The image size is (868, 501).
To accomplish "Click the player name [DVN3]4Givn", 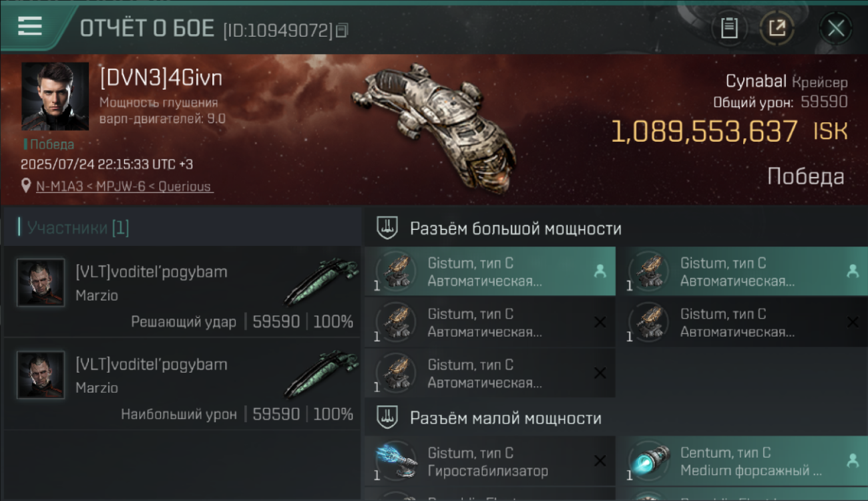I will (x=161, y=78).
